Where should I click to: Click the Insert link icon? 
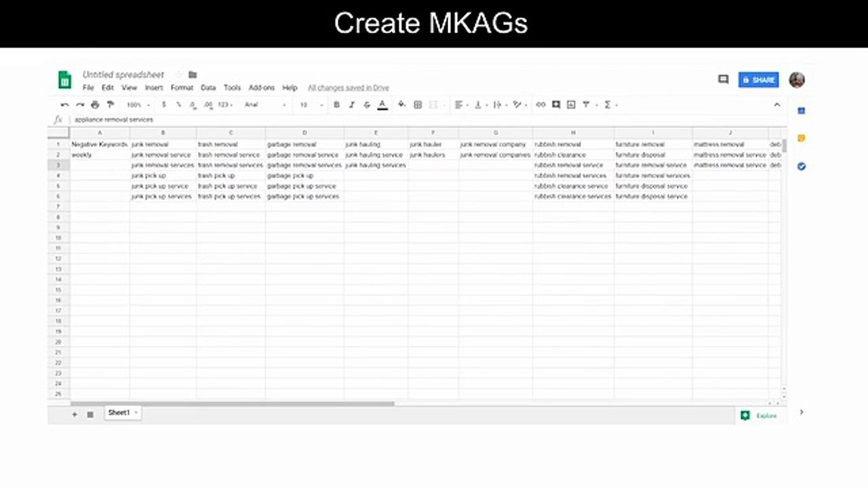tap(540, 105)
